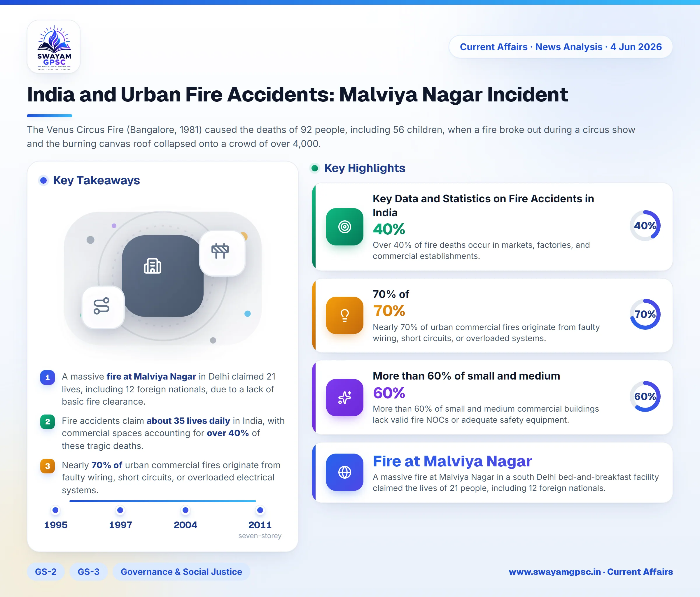Click the text about lacking valid fire NOCs
Image resolution: width=700 pixels, height=597 pixels.
485,414
